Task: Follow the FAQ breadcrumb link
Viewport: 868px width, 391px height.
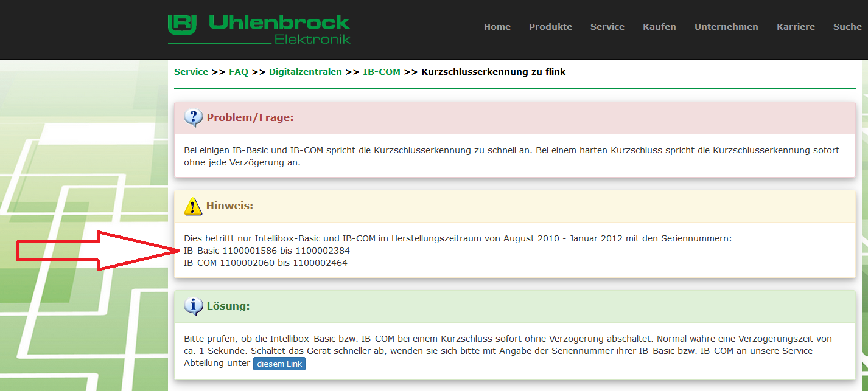Action: tap(239, 72)
